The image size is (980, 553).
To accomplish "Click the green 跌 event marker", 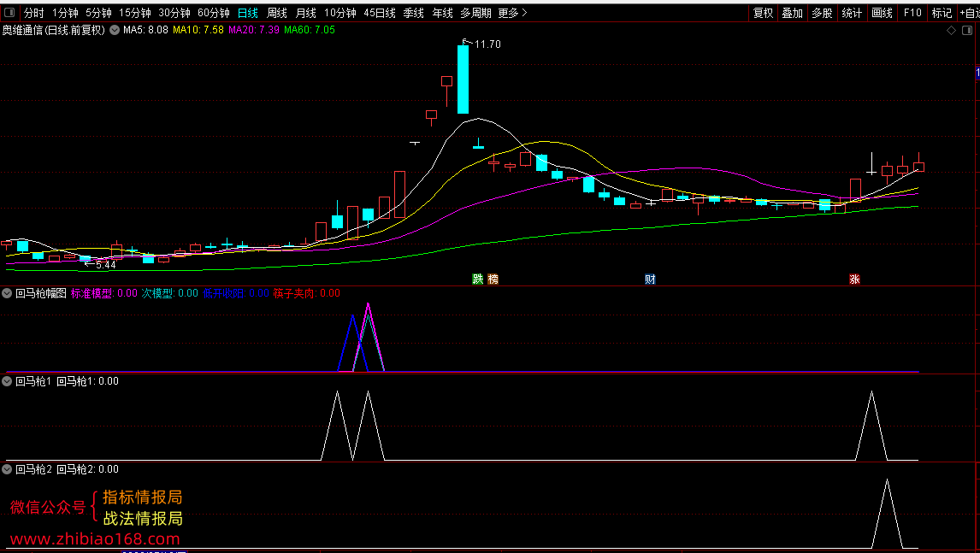I will [477, 279].
